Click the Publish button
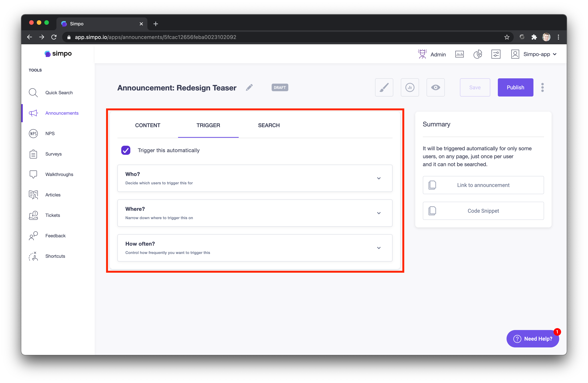The height and width of the screenshot is (383, 588). point(515,87)
